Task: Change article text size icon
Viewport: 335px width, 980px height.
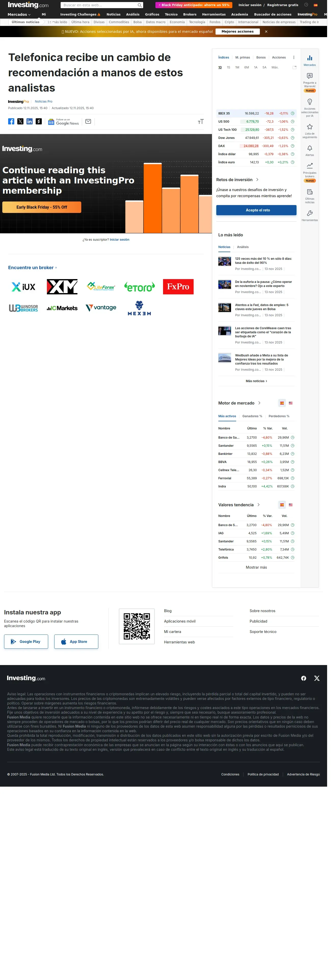Action: point(200,122)
